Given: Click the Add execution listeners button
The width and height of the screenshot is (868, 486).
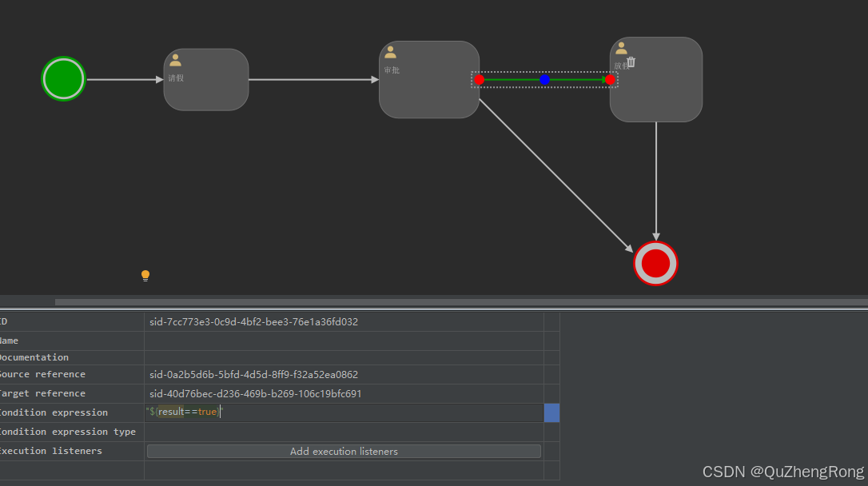Looking at the screenshot, I should tap(344, 451).
